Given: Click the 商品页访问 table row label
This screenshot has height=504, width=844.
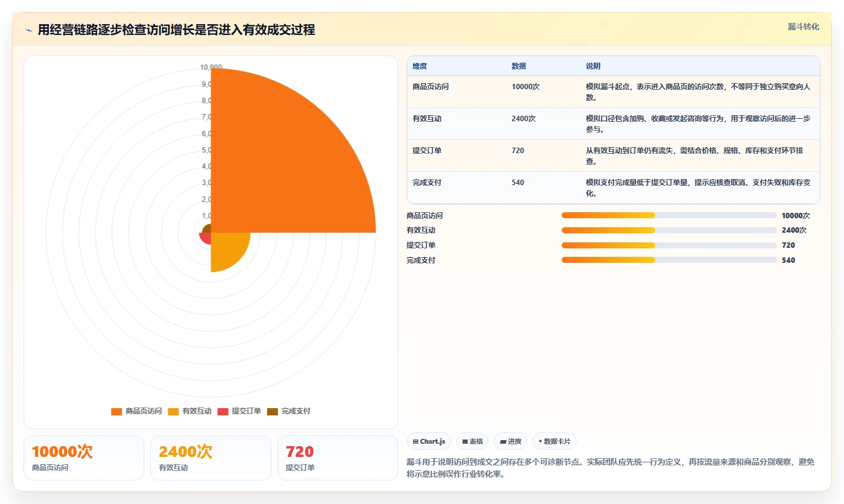Looking at the screenshot, I should (431, 87).
